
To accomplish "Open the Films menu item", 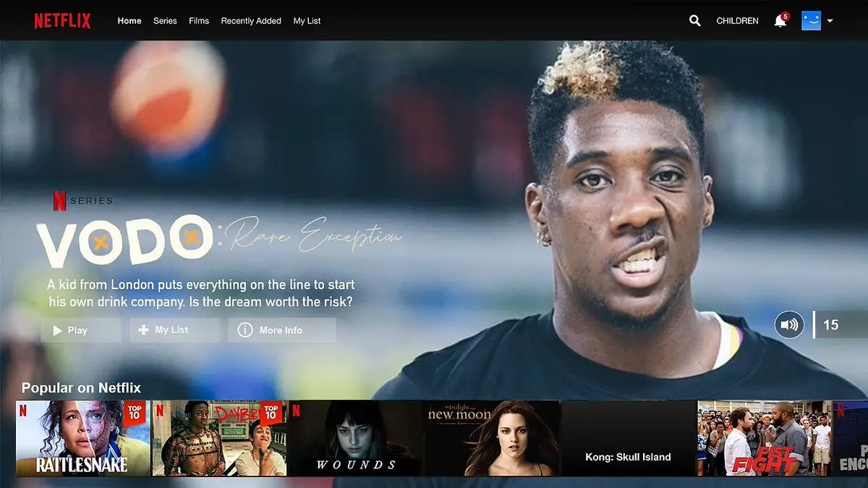I will [x=199, y=21].
